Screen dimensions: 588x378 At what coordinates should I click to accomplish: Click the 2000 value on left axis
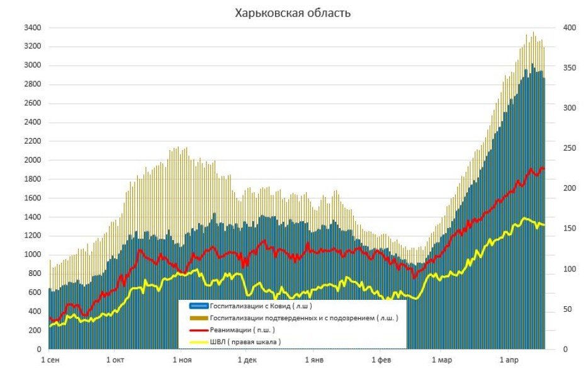pos(32,160)
